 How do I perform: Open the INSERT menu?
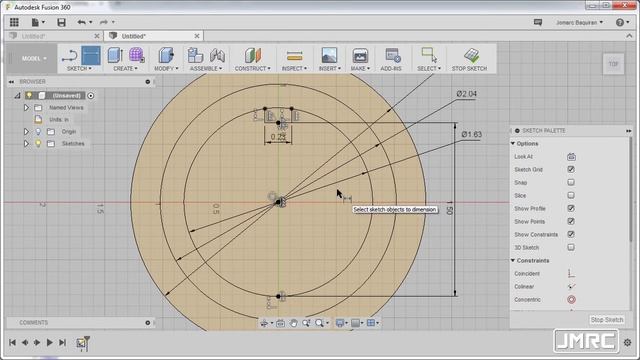point(329,69)
